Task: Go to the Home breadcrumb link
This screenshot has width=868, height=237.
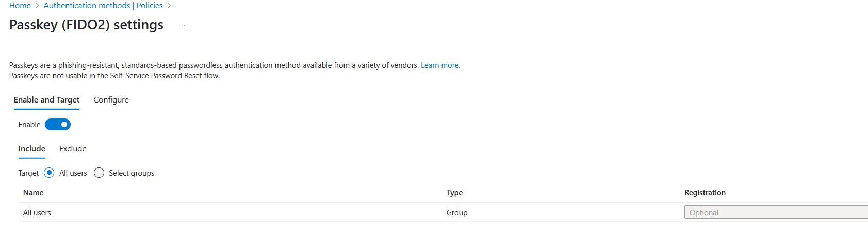Action: [x=20, y=6]
